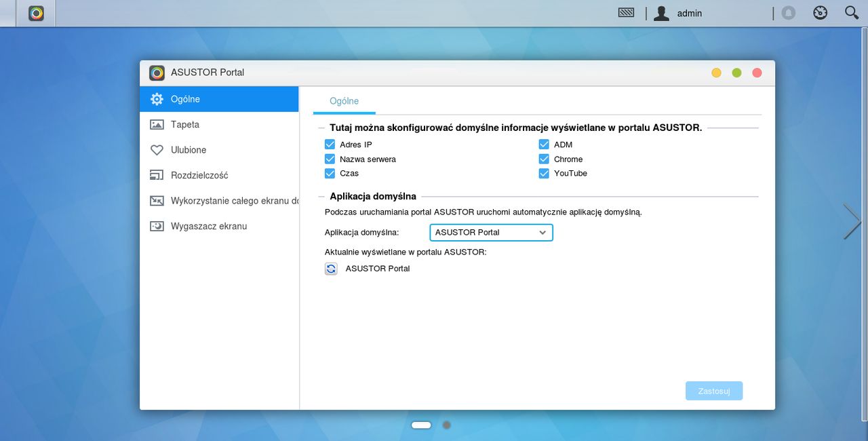Click the "Aplikacja domyślna:" field label

click(362, 232)
